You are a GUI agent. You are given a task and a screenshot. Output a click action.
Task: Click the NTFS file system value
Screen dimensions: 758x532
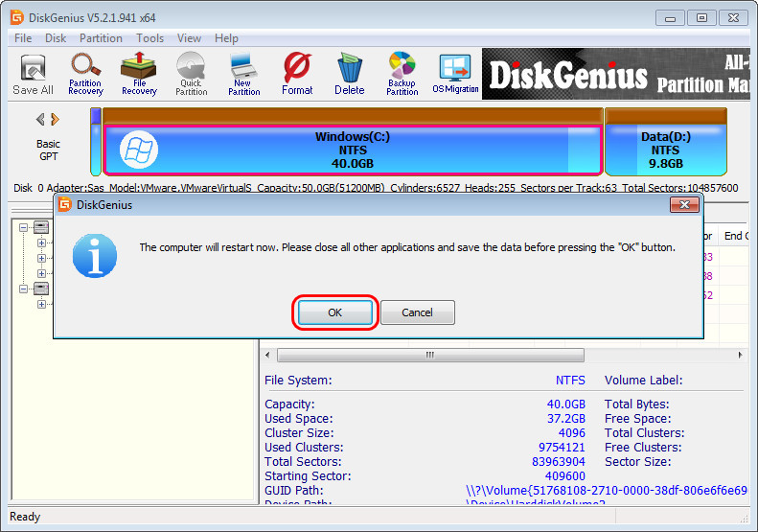[x=570, y=381]
